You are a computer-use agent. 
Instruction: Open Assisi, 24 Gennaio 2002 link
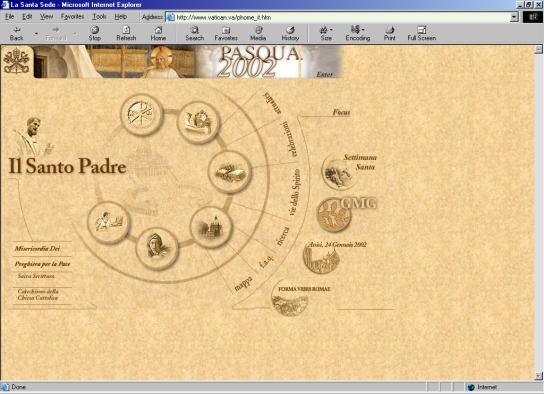pyautogui.click(x=338, y=245)
